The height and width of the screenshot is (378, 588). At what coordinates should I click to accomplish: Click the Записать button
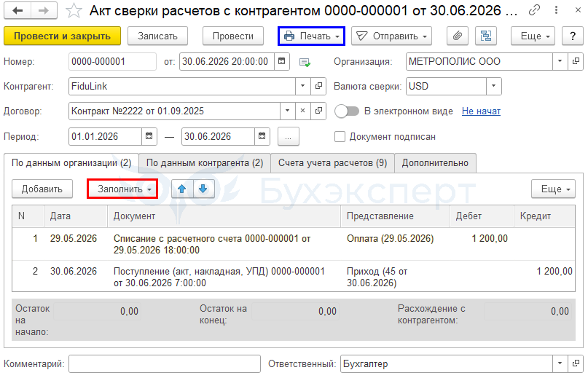[x=157, y=36]
